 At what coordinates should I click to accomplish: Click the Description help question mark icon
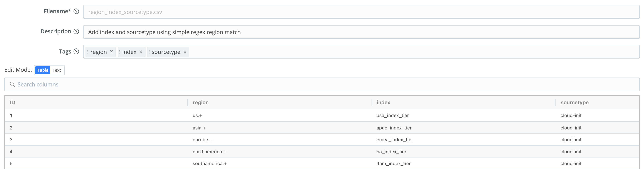(76, 32)
